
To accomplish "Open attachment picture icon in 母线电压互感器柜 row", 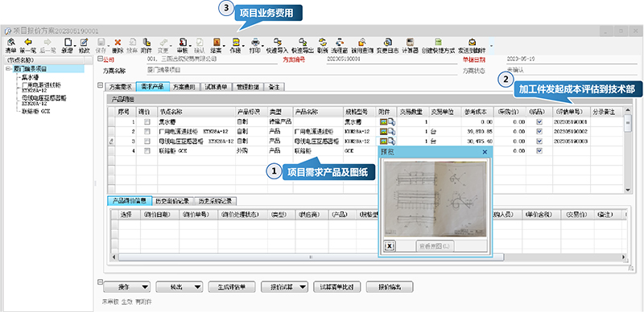I will click(384, 142).
